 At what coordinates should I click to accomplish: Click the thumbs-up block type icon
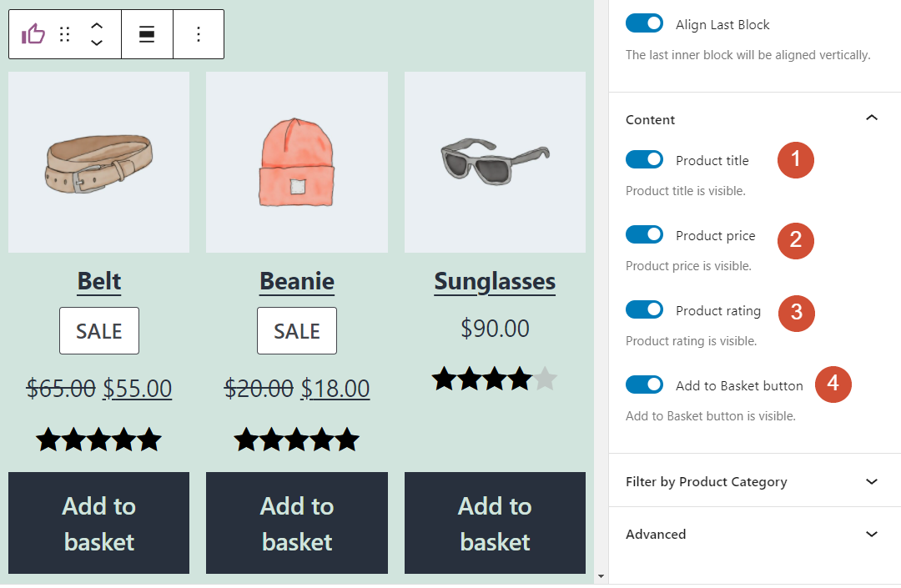click(33, 34)
